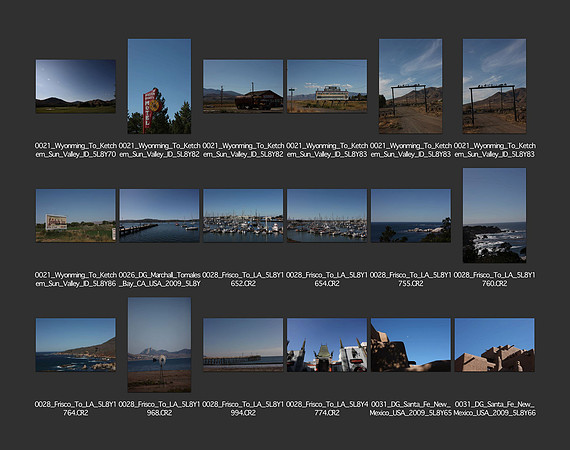Click the caption under the white roadside building
570x450 pixels.
point(327,150)
